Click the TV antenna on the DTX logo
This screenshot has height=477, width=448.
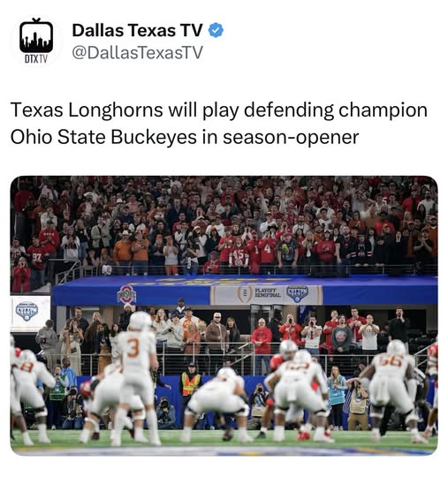[x=36, y=20]
